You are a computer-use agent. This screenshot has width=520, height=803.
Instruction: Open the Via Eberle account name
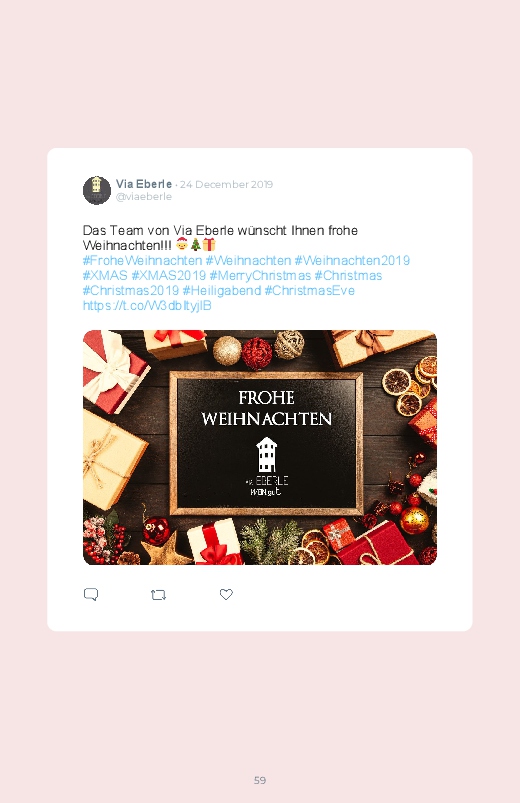coord(144,184)
